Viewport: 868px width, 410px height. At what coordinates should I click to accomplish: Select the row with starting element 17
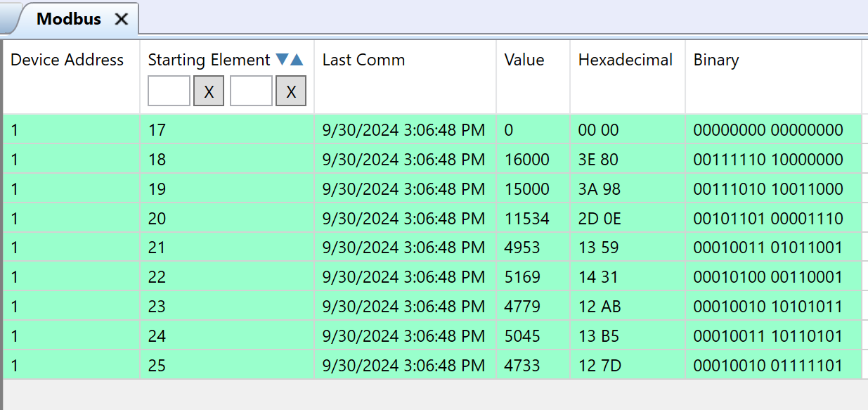[432, 129]
